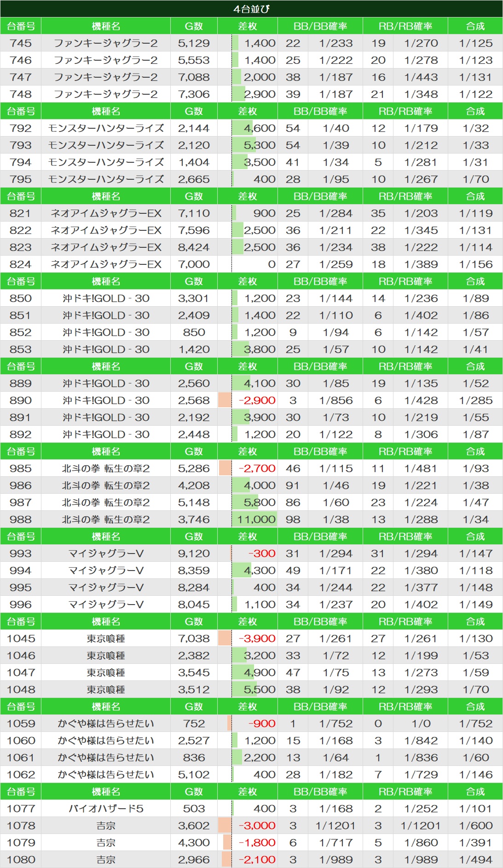
Task: Click the red -2,700 value for machine 985
Action: [257, 468]
